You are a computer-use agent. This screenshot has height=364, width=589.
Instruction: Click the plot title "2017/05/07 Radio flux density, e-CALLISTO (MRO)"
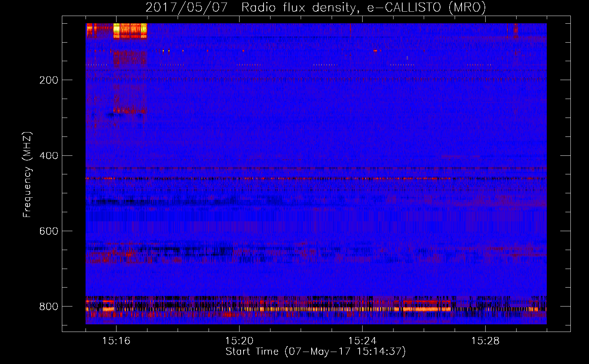(x=316, y=7)
